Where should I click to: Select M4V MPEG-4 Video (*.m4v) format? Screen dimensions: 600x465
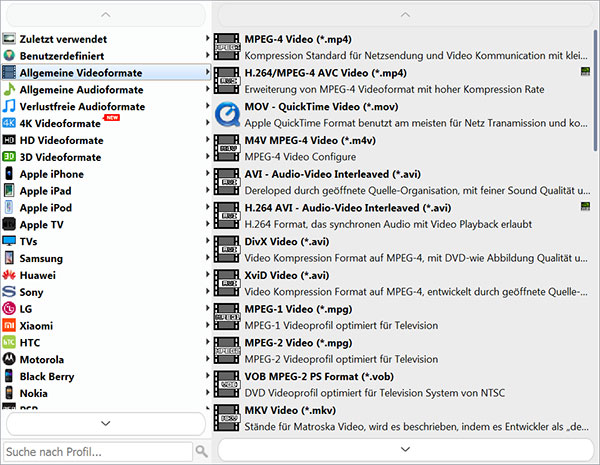(x=402, y=148)
